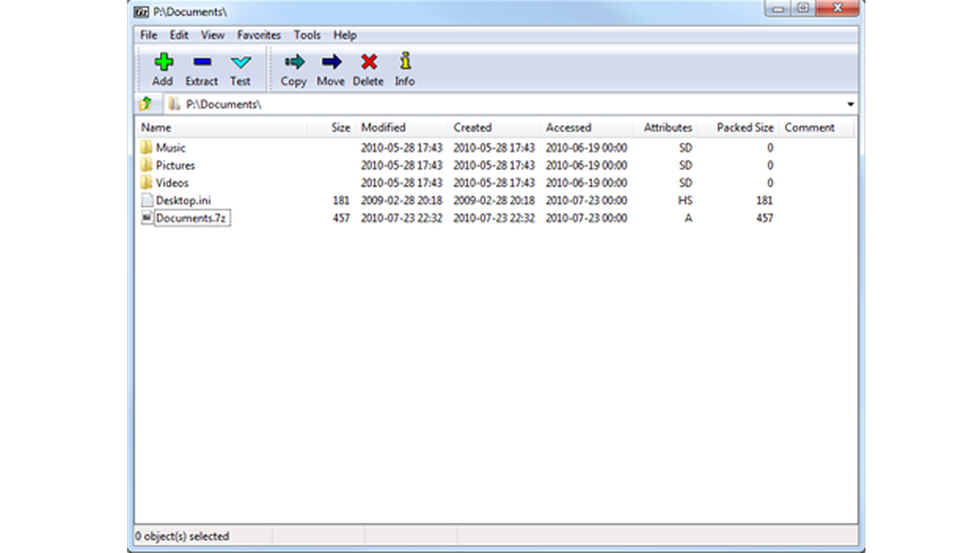Click inside the breadcrumb path field

coord(335,104)
